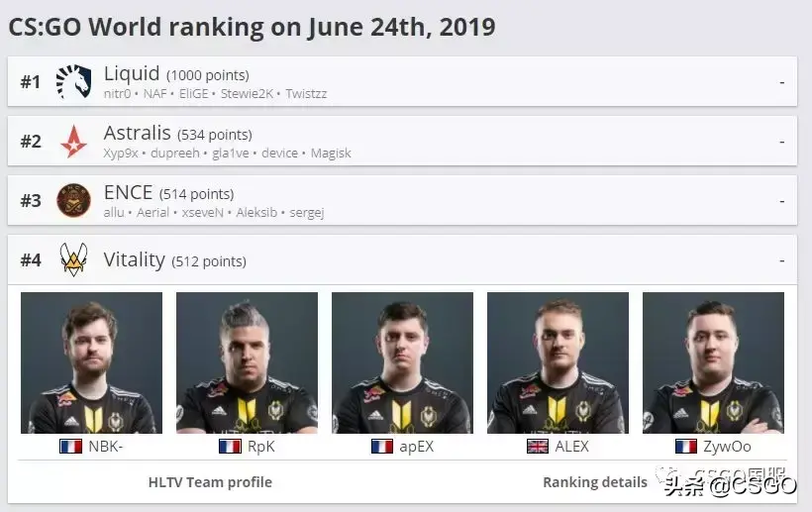Expand the #3 ENCE ranking row
Screen dimensions: 812x512
781,201
